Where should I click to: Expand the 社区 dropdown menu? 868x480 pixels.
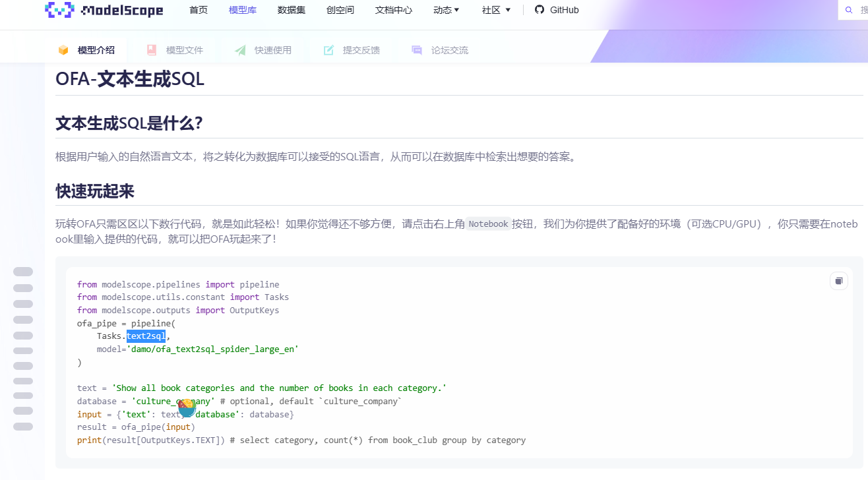click(x=497, y=10)
